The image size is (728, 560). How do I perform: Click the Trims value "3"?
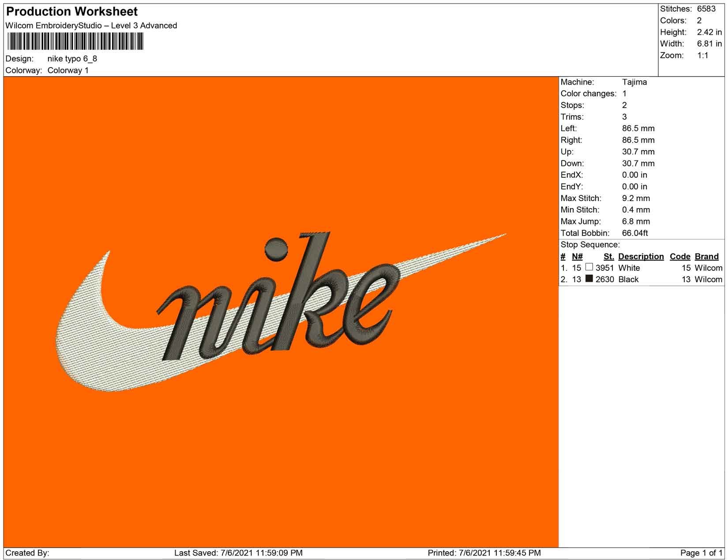[x=624, y=117]
